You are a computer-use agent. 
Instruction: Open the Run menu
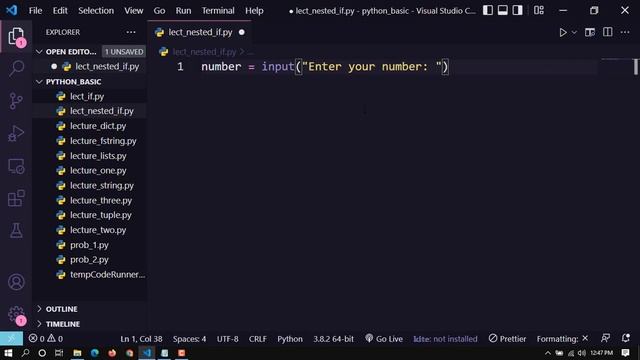coord(183,11)
